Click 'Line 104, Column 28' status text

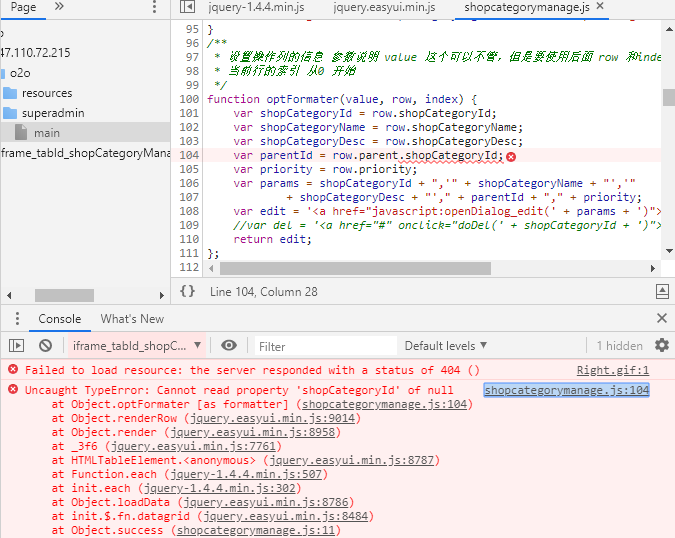coord(263,292)
